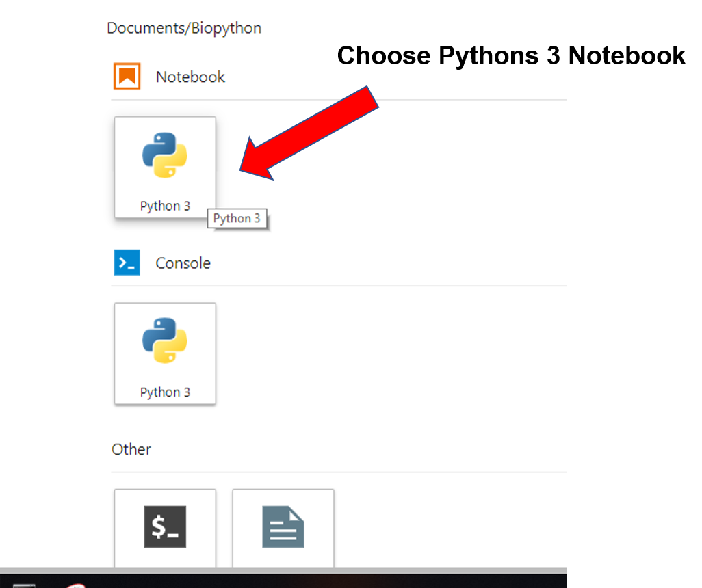Image resolution: width=702 pixels, height=588 pixels.
Task: Select the Notebook section heading
Action: (x=190, y=77)
